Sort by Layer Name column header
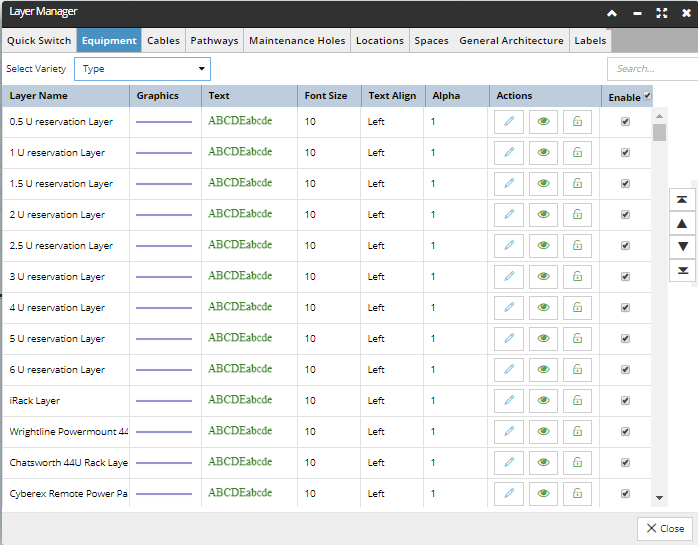The height and width of the screenshot is (545, 698). point(66,96)
